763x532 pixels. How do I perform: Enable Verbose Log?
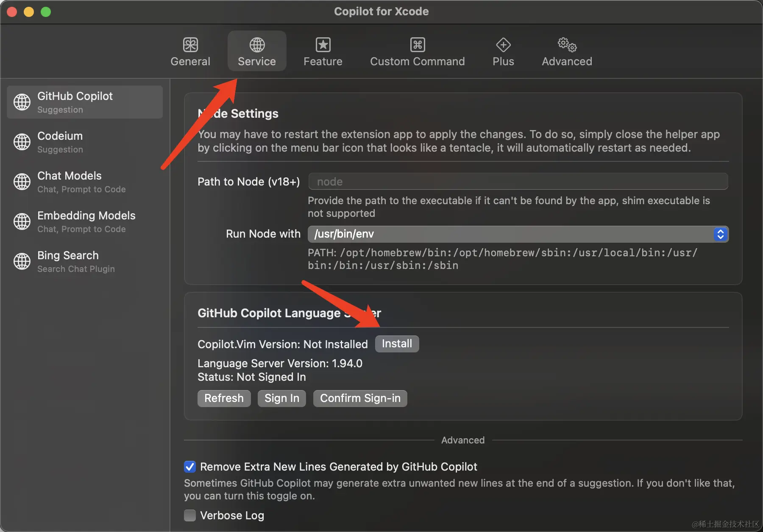coord(189,515)
